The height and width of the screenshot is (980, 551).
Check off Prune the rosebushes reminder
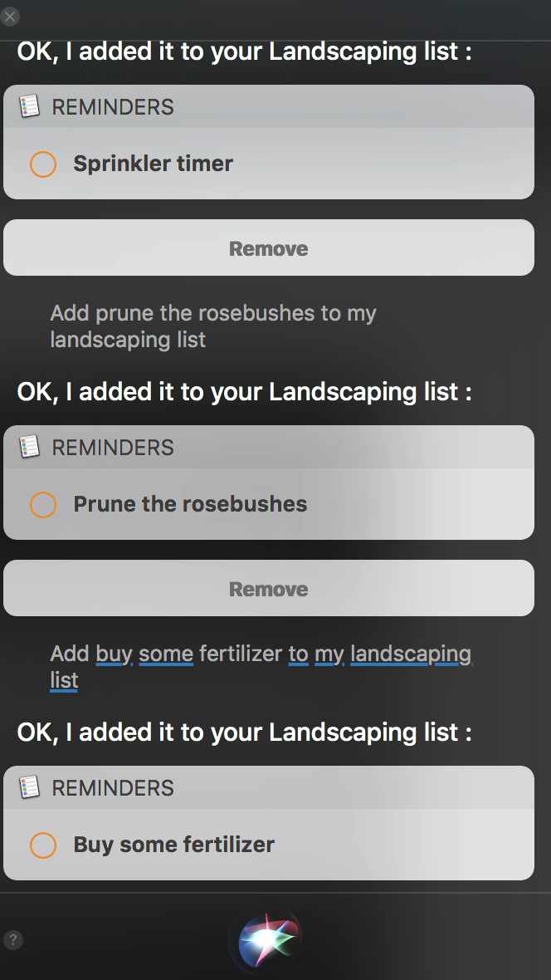click(x=43, y=505)
